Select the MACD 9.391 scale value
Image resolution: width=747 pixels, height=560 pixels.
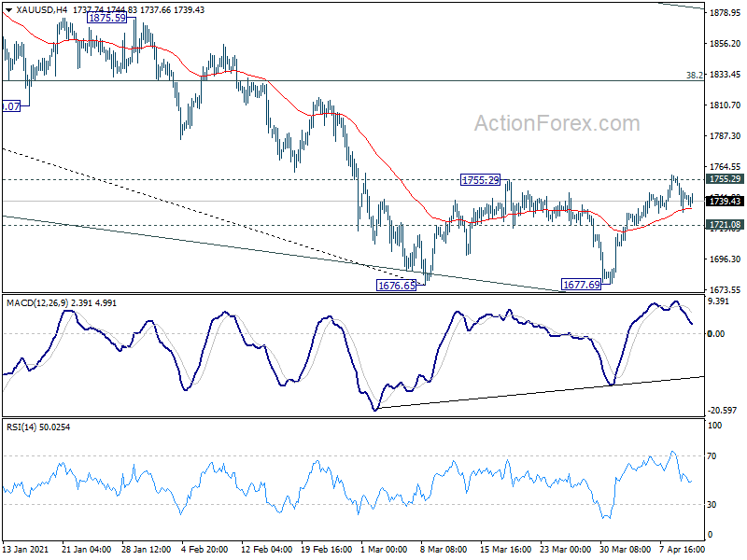click(x=719, y=301)
